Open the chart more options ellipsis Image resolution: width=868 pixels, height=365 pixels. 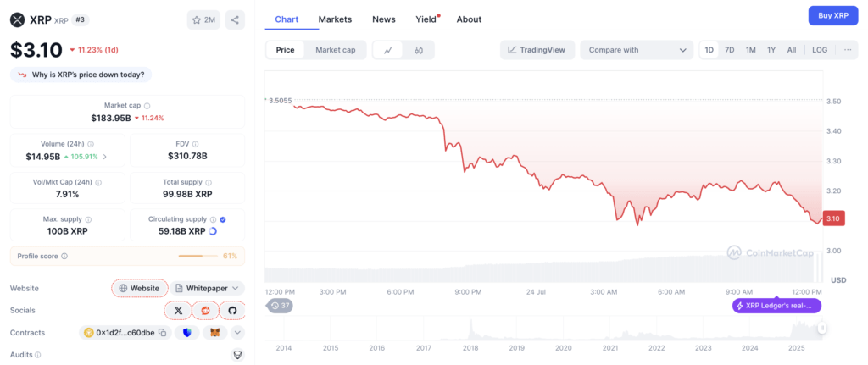click(x=848, y=50)
